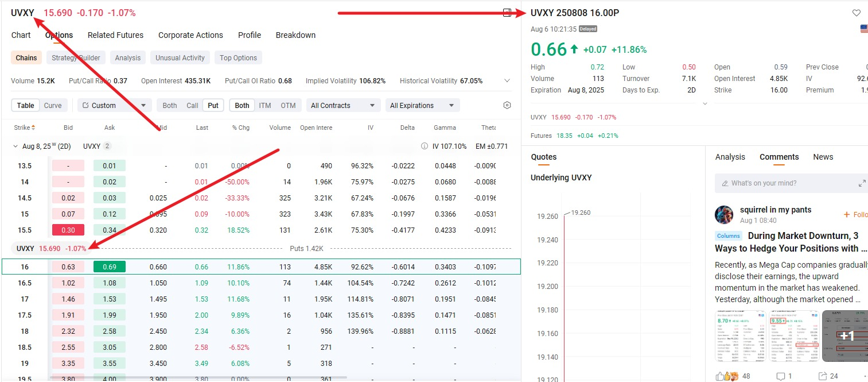The image size is (868, 382).
Task: Open Unusual Activity
Action: pos(180,57)
